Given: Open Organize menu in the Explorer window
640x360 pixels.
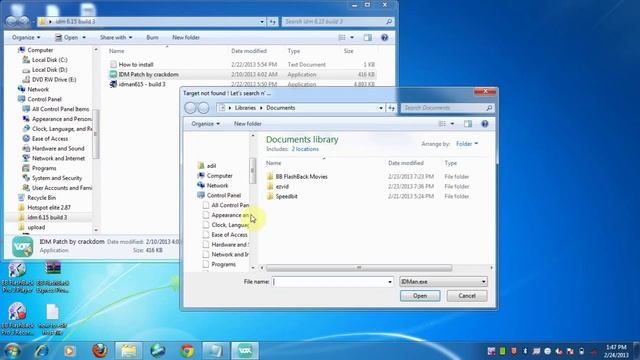Looking at the screenshot, I should click(x=26, y=37).
